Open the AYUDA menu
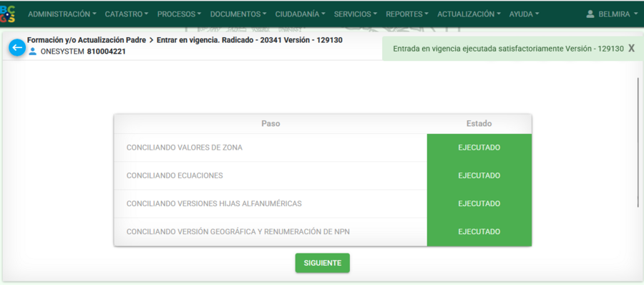The height and width of the screenshot is (285, 644). (x=524, y=14)
